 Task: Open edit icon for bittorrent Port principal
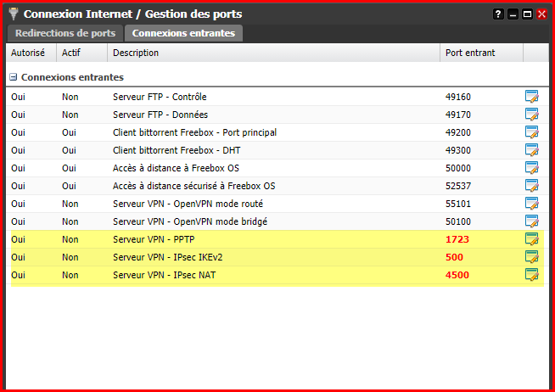pos(531,132)
